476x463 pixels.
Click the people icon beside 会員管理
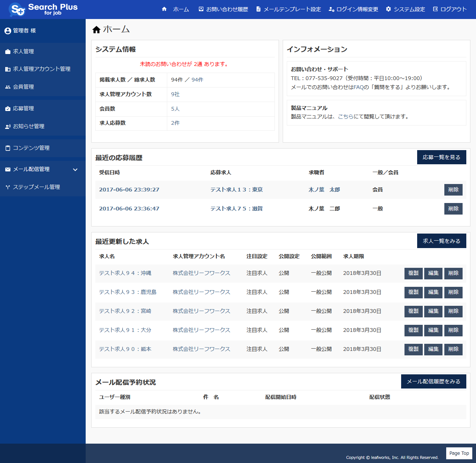pyautogui.click(x=7, y=87)
